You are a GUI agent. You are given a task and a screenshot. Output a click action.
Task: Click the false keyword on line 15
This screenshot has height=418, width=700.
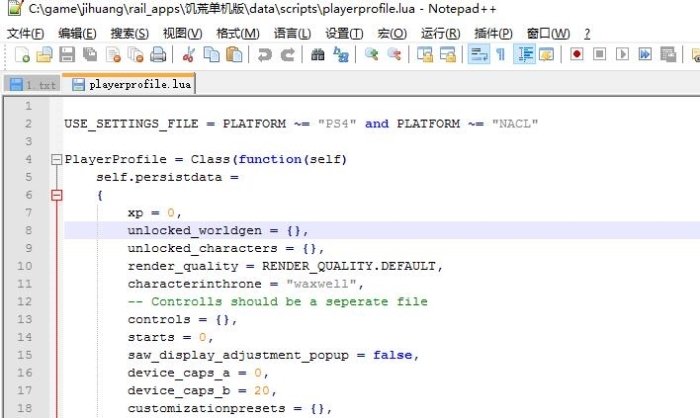tap(392, 355)
